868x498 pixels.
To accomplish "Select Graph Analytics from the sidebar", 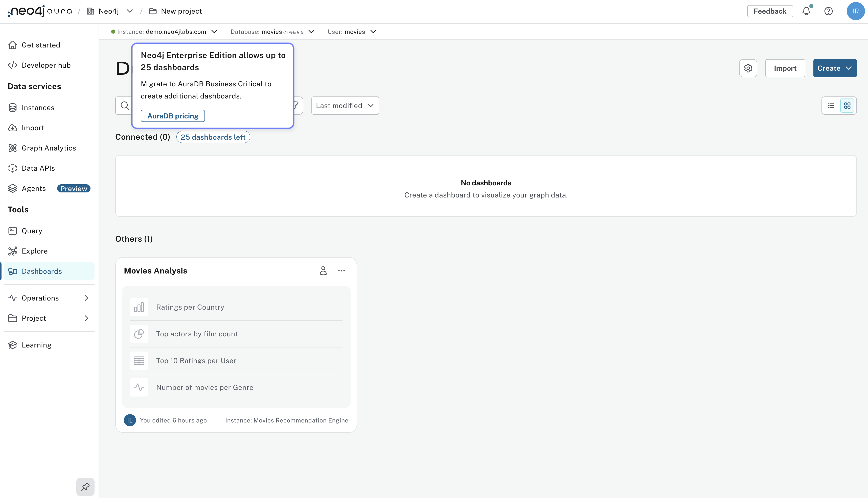I will 49,148.
